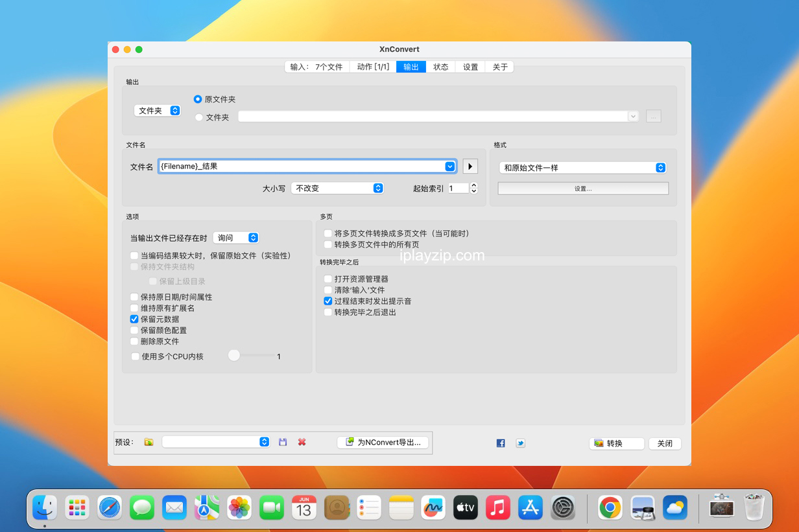Open Mail from the Dock

[x=174, y=507]
